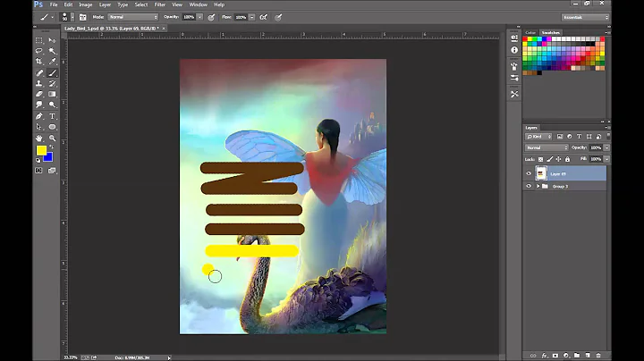Select the Rectangular Marquee tool
The image size is (644, 361).
tap(39, 40)
